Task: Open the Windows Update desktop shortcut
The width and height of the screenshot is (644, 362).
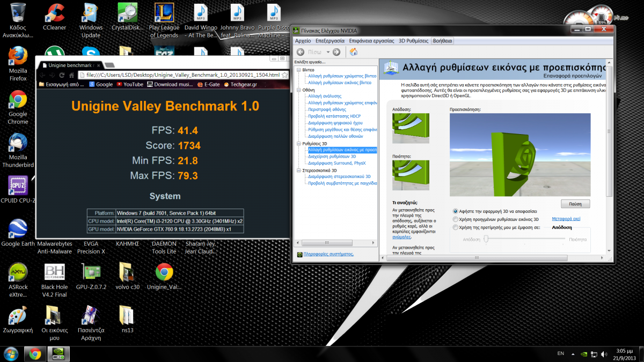Action: [91, 21]
